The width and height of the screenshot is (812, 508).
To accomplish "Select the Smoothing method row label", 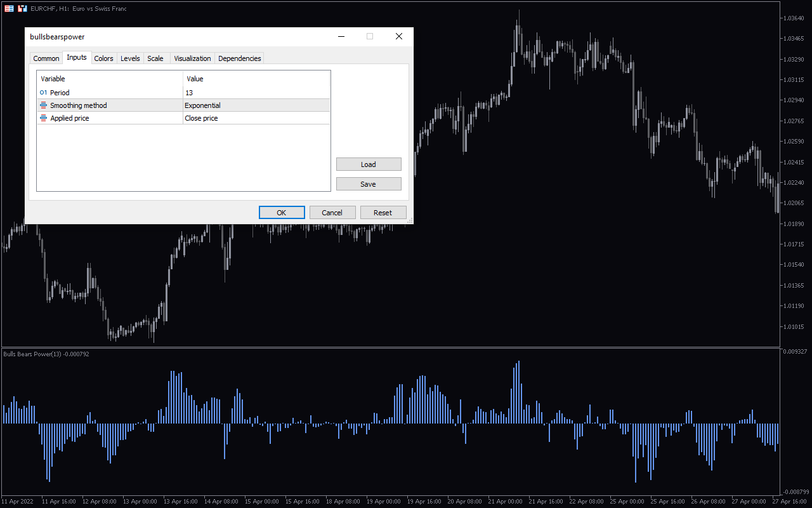I will 79,105.
